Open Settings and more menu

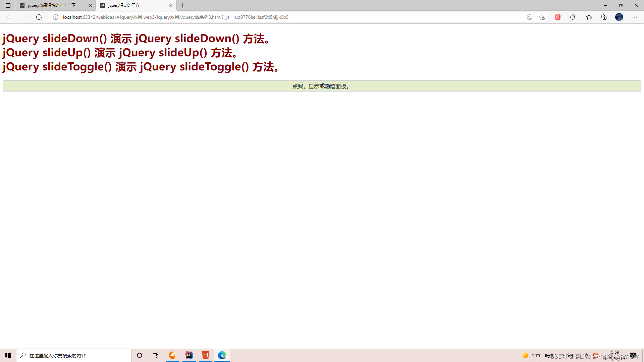[635, 17]
